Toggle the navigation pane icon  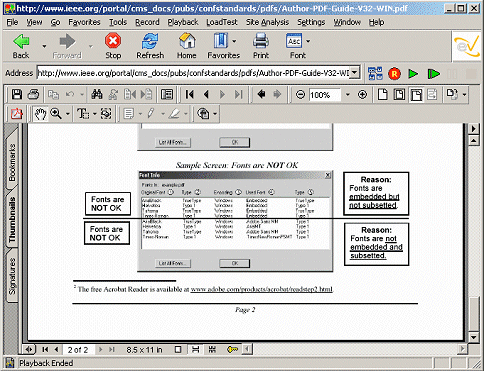click(x=167, y=95)
